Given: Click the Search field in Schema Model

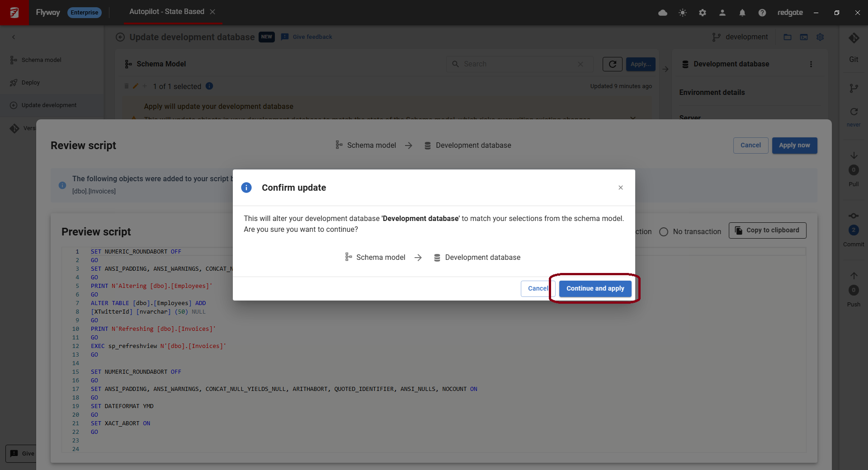Looking at the screenshot, I should [519, 64].
